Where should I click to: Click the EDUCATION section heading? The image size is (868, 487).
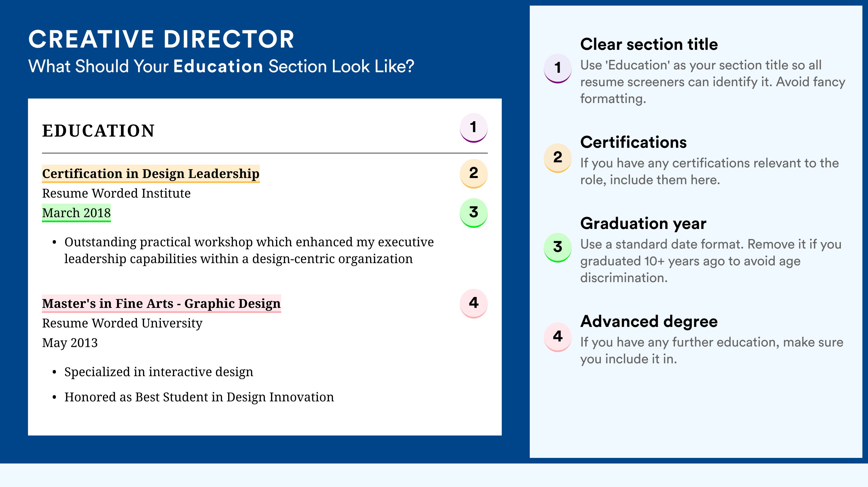98,131
